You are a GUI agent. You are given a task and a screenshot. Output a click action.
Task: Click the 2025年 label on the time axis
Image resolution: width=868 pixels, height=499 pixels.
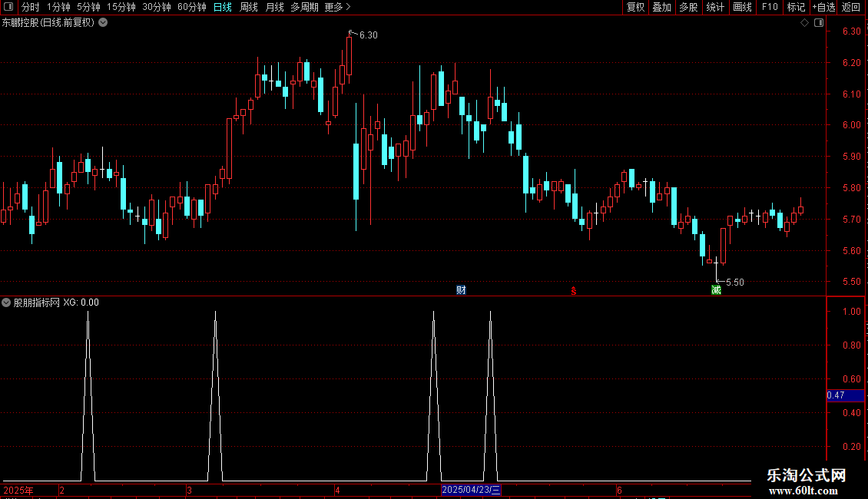click(18, 490)
